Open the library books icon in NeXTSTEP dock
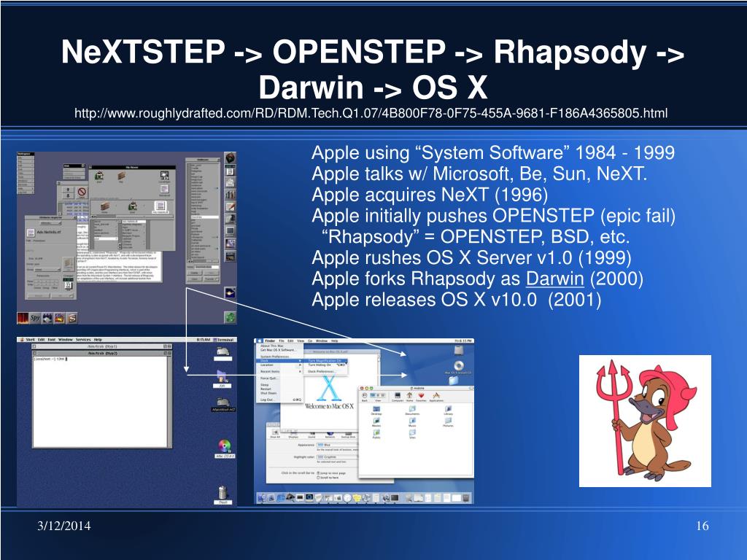 tap(230, 195)
